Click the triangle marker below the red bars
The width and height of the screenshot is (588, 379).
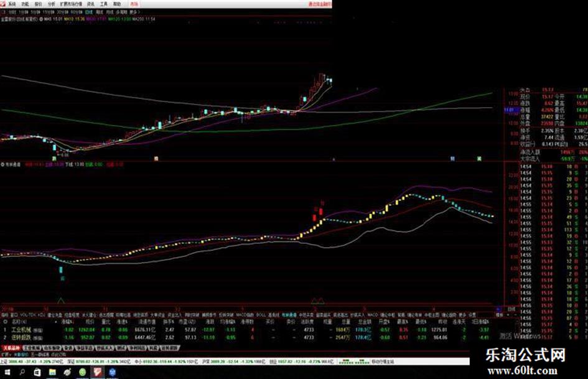[x=318, y=301]
